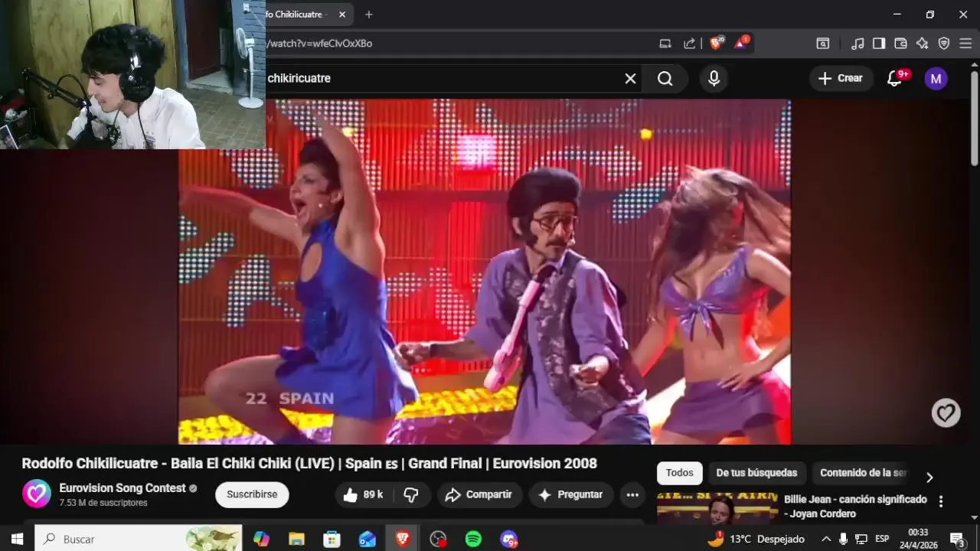This screenshot has width=980, height=551.
Task: Click the taskbar microphone tray icon
Action: (843, 539)
